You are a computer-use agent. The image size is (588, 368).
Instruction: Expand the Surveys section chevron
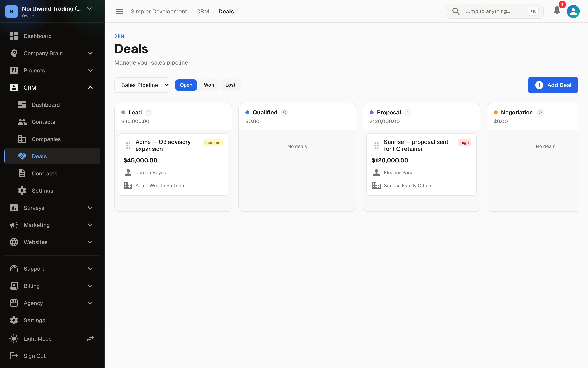click(x=90, y=208)
